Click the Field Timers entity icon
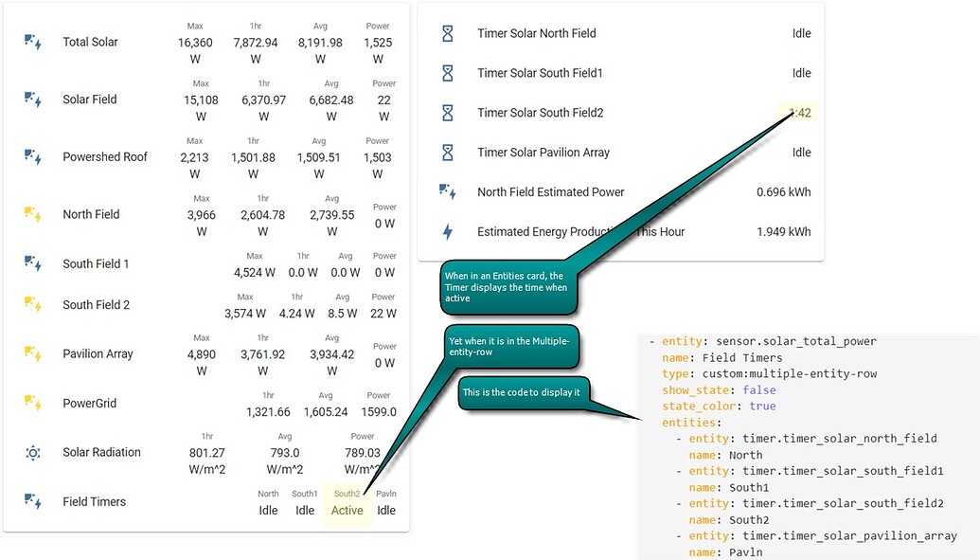This screenshot has height=560, width=980. tap(33, 501)
